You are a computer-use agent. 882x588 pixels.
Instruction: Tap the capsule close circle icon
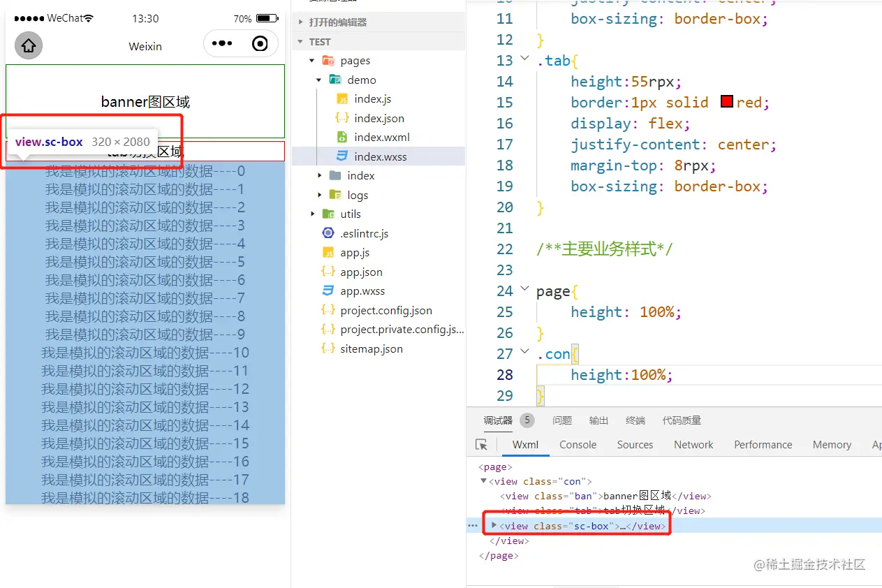coord(260,44)
